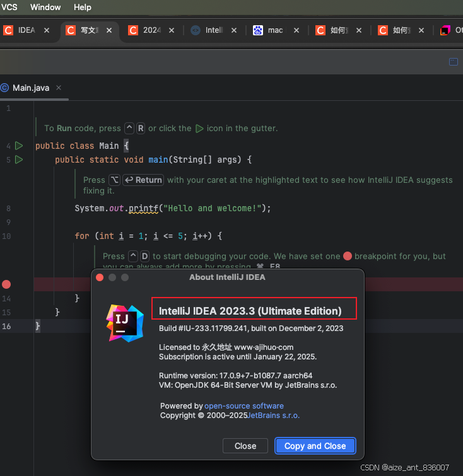Image resolution: width=463 pixels, height=476 pixels.
Task: Click the printf method call on line 8
Action: tap(143, 208)
